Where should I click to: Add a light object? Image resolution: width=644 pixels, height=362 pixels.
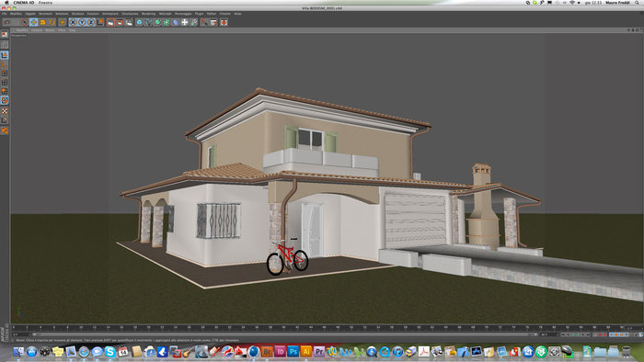[194, 22]
